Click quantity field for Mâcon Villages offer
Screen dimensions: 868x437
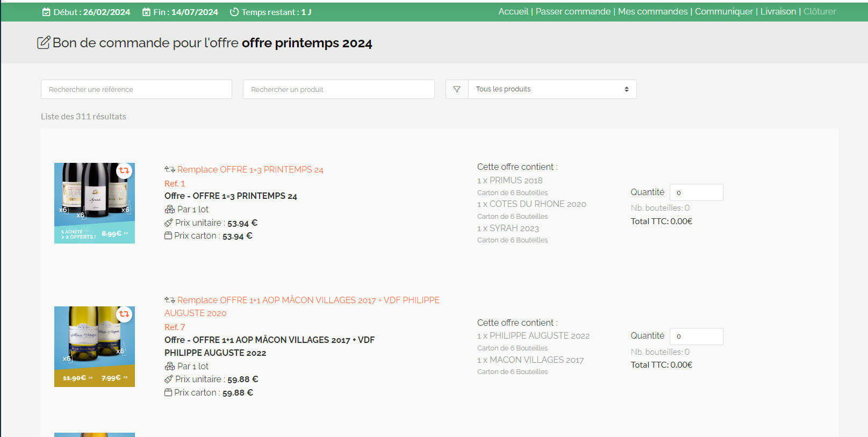point(696,336)
